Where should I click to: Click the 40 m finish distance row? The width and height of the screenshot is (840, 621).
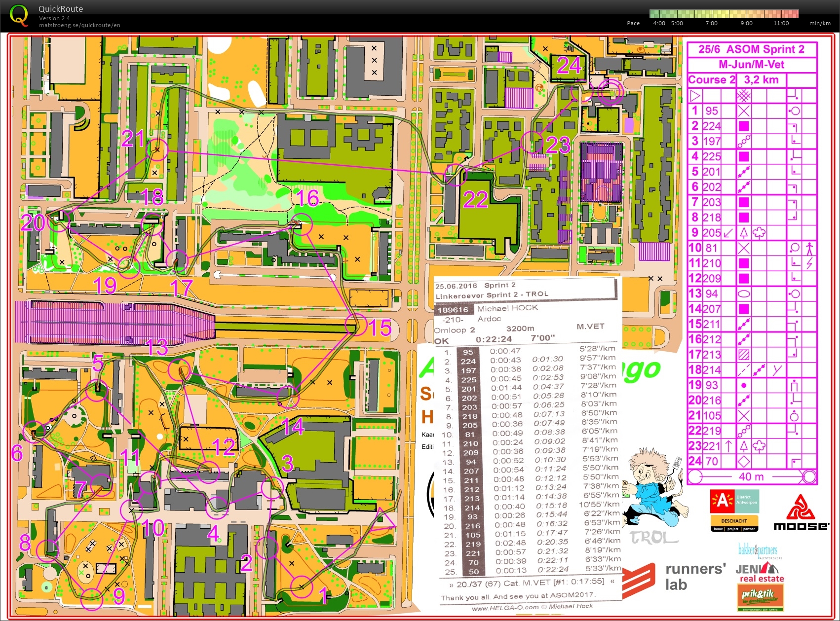point(752,476)
